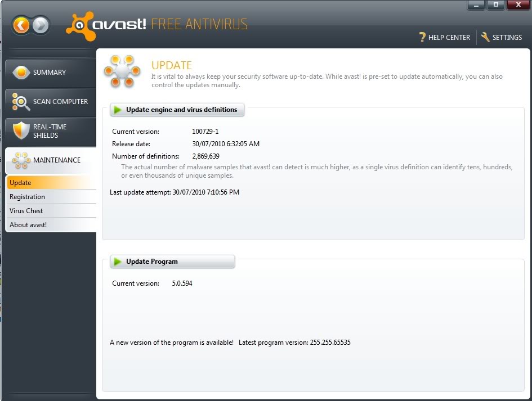
Task: Click the Maintenance molecule icon in sidebar
Action: coord(21,160)
